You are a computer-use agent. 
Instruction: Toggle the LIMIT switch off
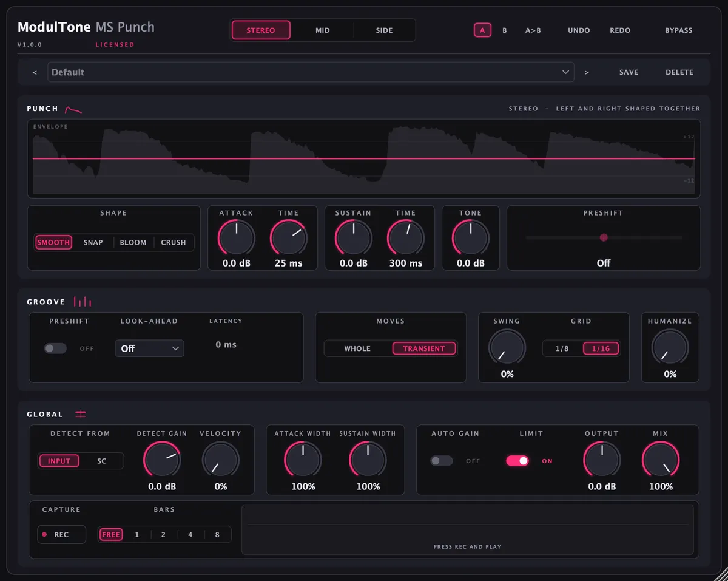coord(517,461)
